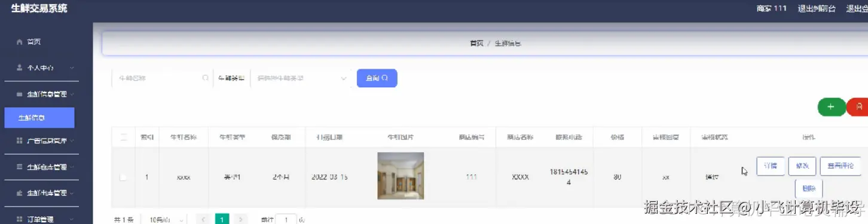Tick the select-all checkbox in table header
Screen dimensions: 868x224
click(123, 137)
